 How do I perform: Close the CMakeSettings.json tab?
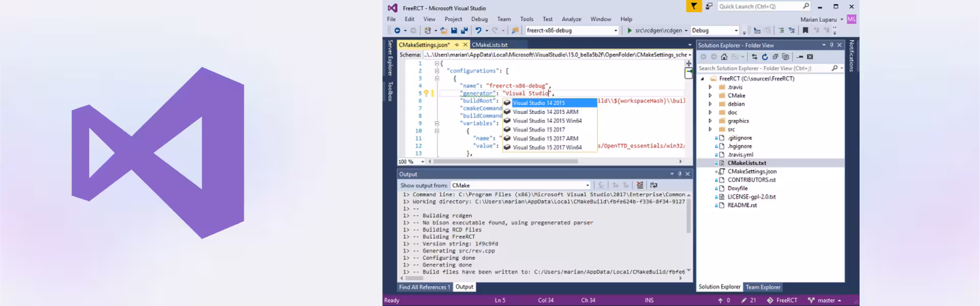(465, 45)
